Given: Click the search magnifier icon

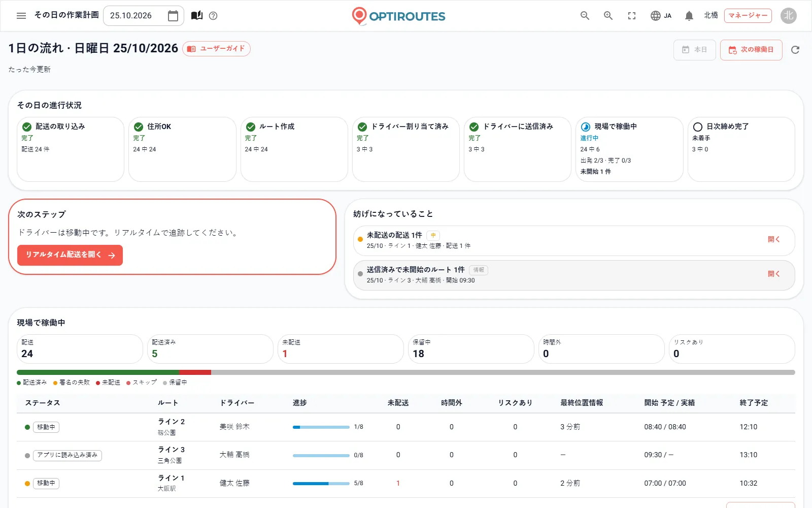Looking at the screenshot, I should 585,16.
